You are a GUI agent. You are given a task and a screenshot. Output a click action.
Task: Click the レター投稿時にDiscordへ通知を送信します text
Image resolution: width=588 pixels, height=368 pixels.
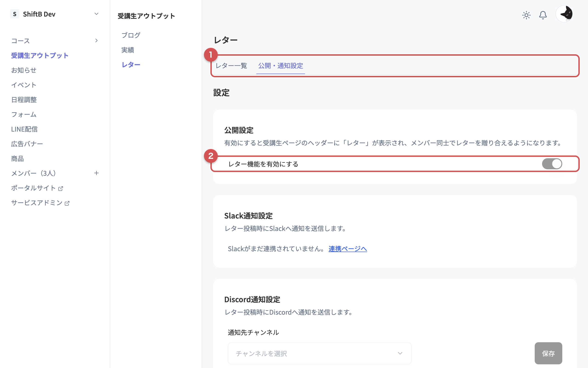click(x=289, y=312)
